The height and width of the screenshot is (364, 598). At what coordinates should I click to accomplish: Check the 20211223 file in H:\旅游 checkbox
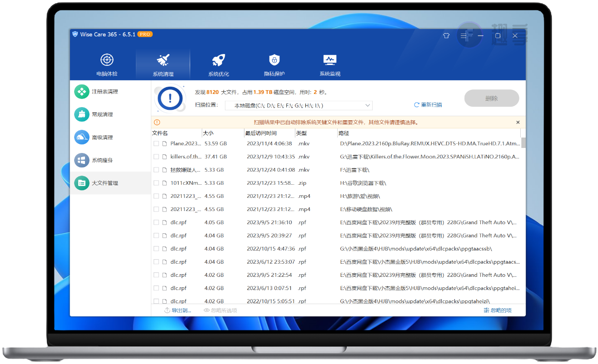(x=156, y=196)
